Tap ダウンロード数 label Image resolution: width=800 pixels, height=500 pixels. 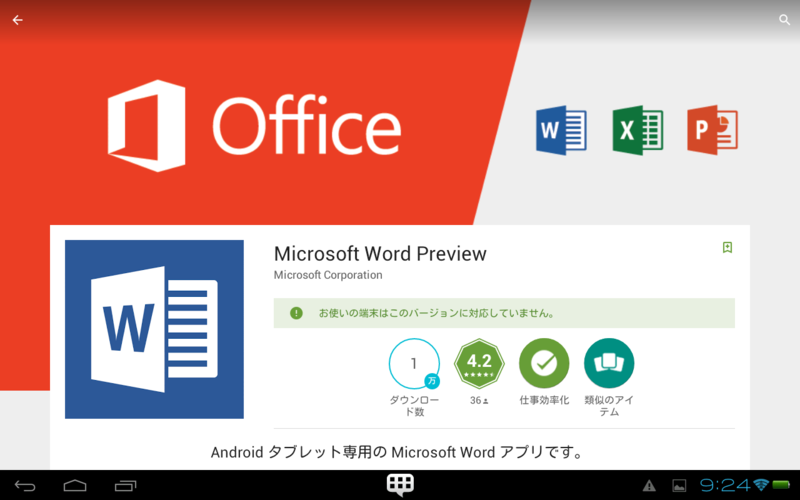pos(414,406)
